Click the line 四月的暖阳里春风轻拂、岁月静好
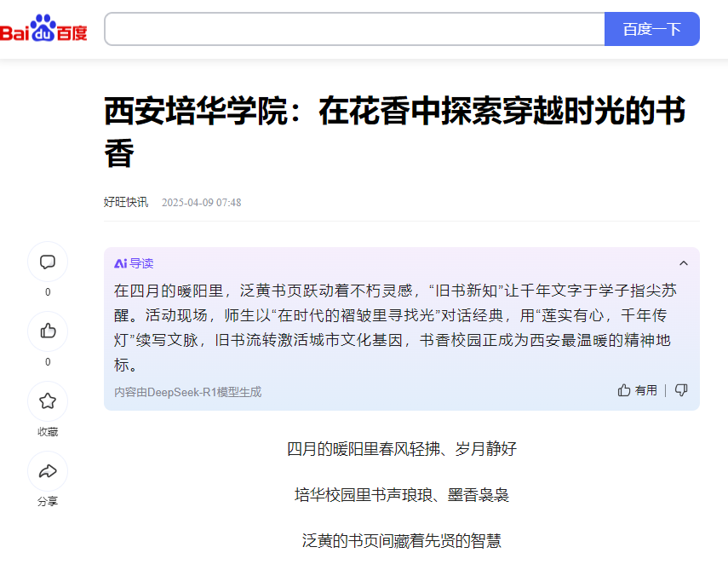The width and height of the screenshot is (728, 576). (402, 449)
